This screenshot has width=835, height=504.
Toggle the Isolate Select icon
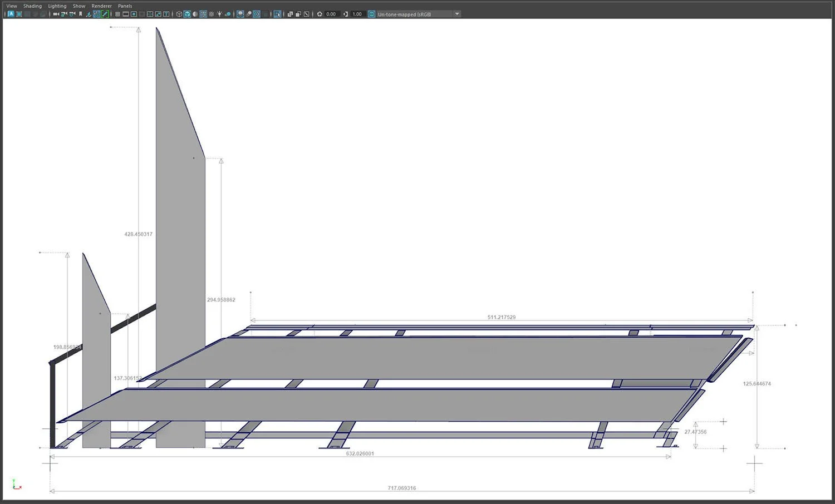tap(277, 14)
